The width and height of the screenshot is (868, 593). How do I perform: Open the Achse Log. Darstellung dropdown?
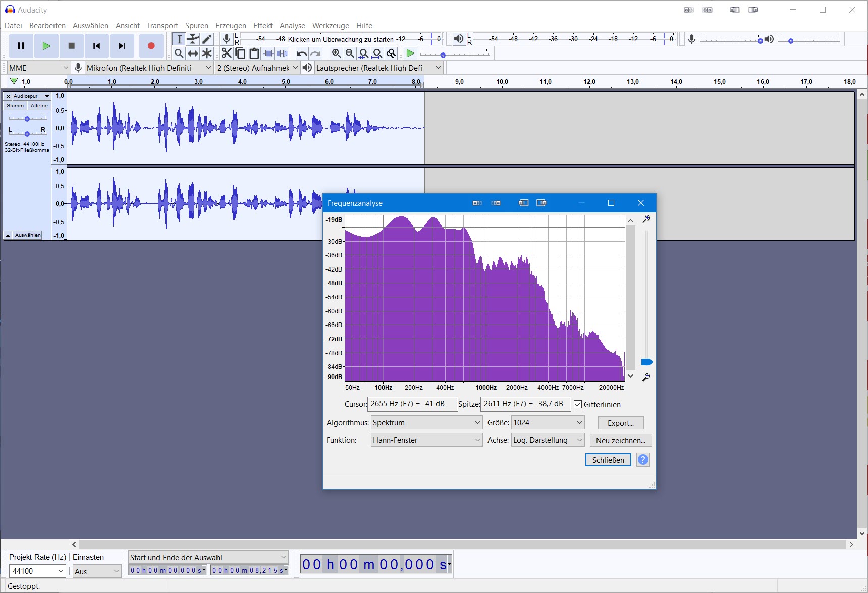(548, 440)
